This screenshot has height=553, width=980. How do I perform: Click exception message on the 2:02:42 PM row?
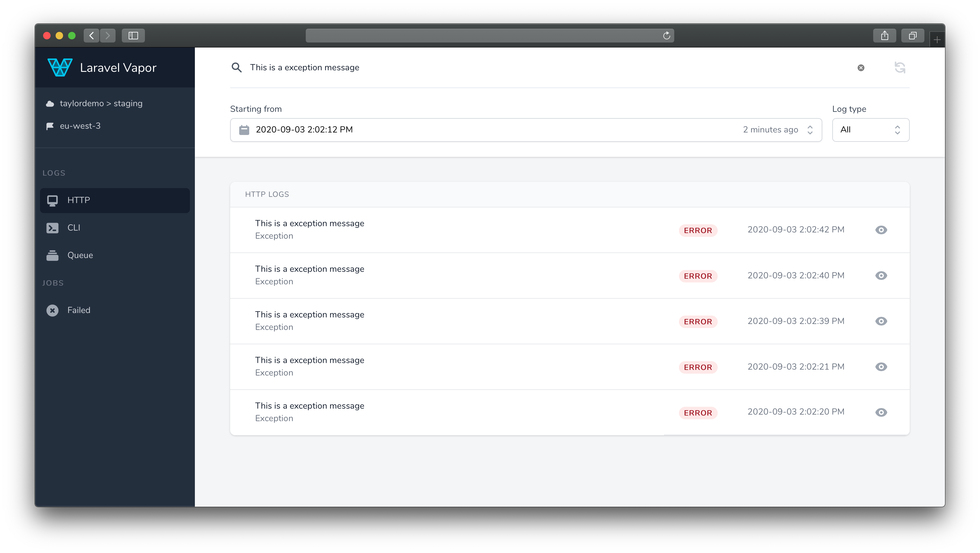pyautogui.click(x=309, y=223)
